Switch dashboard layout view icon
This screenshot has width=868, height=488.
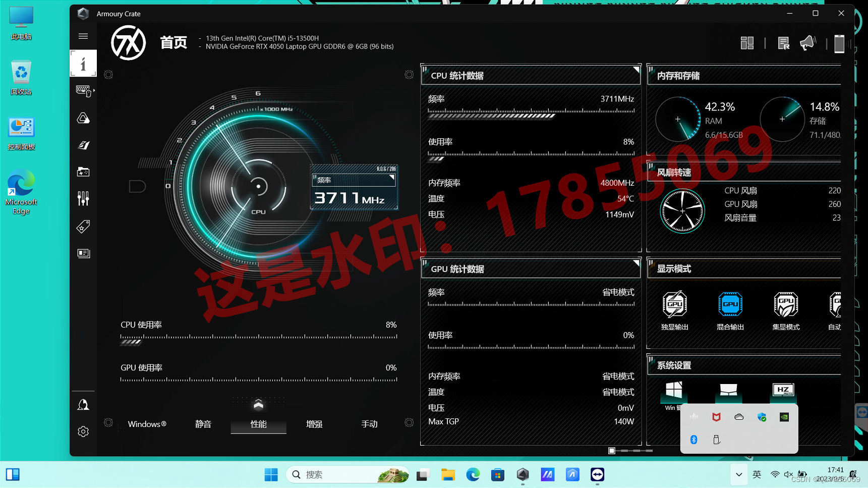pyautogui.click(x=747, y=43)
